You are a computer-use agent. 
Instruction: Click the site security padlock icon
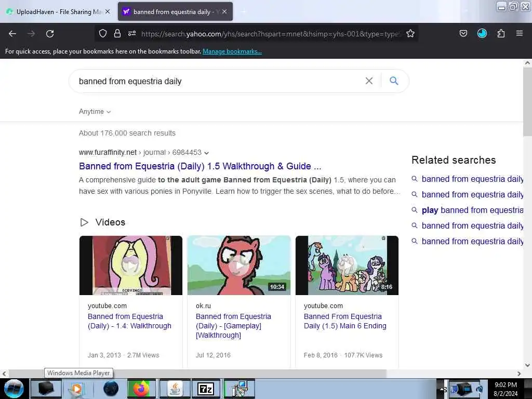pos(117,33)
